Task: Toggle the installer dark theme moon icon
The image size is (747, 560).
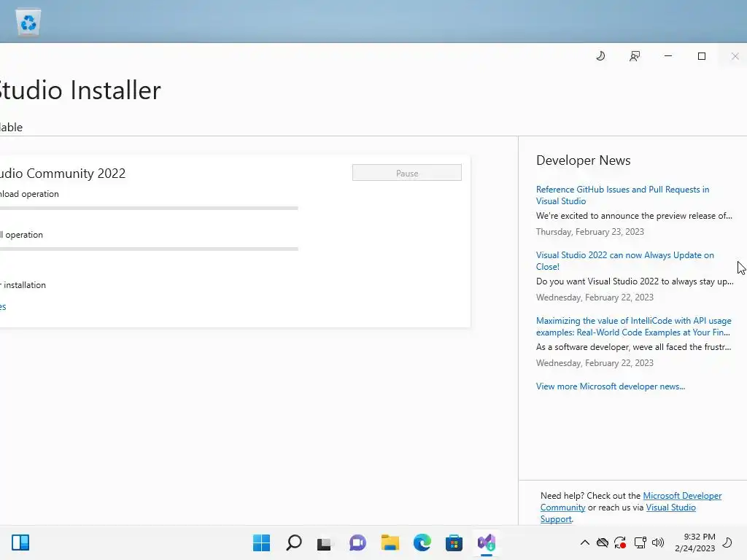Action: [601, 56]
